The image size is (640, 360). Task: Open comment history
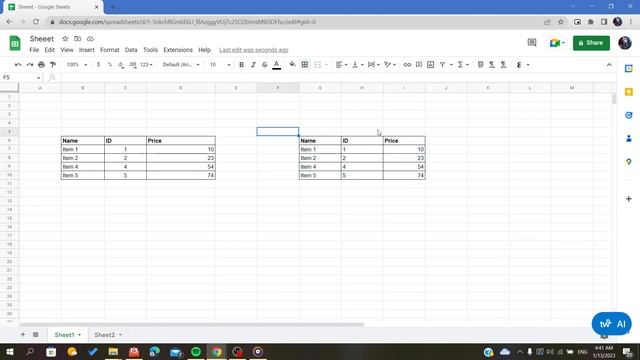532,42
